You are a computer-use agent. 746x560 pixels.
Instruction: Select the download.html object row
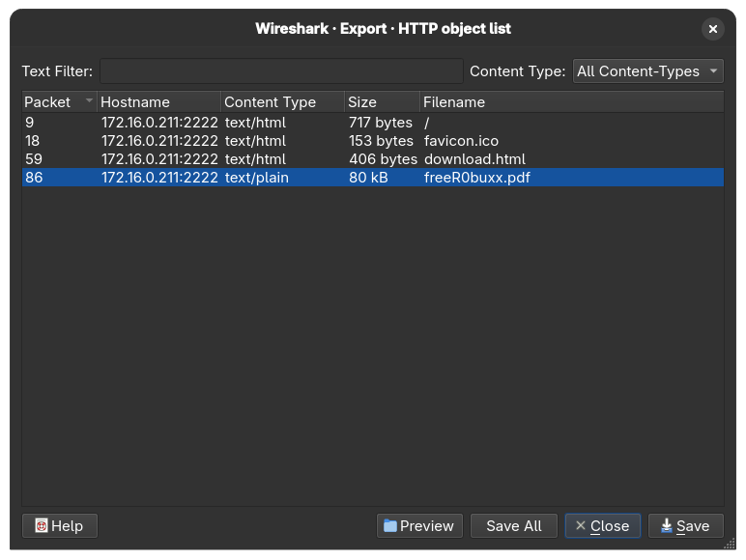point(373,159)
